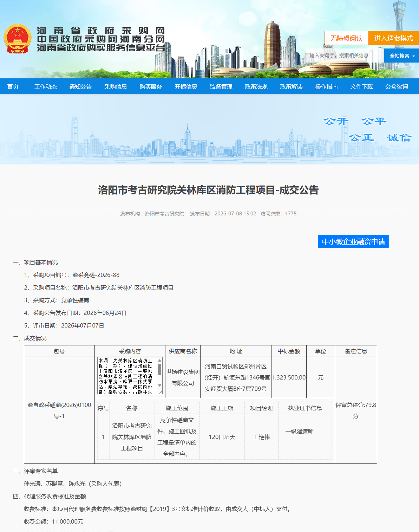The width and height of the screenshot is (419, 532).
Task: Open 文件下载 menu item
Action: click(x=362, y=86)
